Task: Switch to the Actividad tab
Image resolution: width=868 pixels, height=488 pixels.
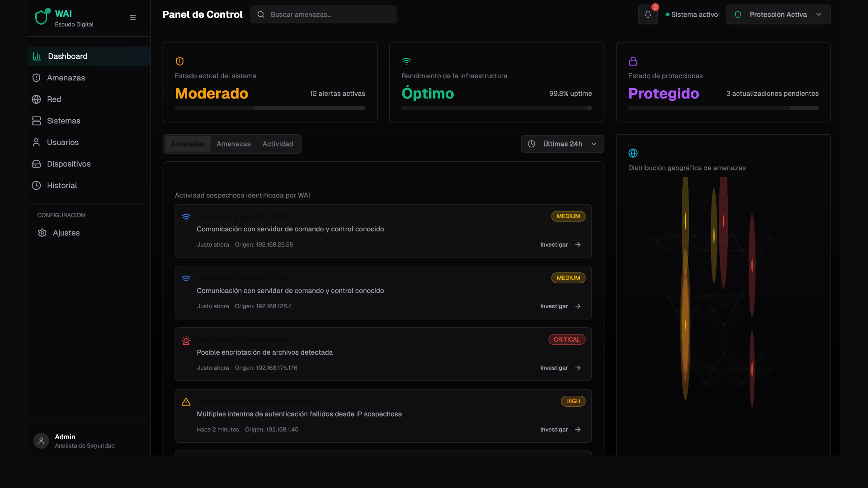Action: [278, 144]
